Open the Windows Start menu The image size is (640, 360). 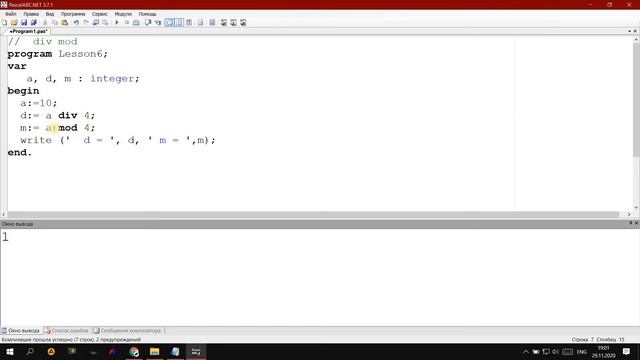tap(10, 351)
